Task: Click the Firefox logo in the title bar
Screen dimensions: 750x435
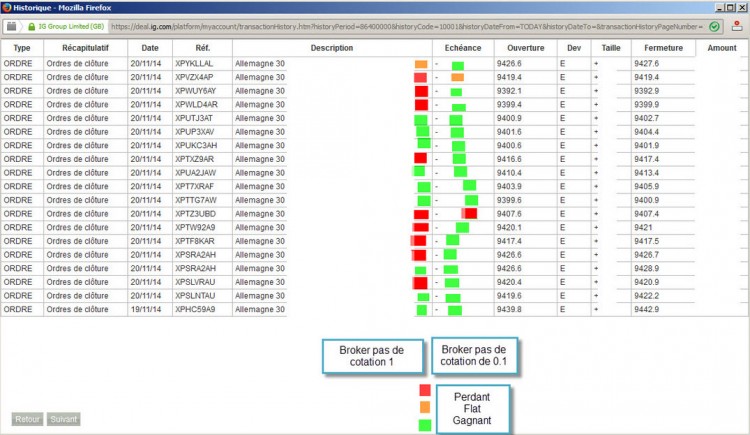Action: [x=6, y=7]
